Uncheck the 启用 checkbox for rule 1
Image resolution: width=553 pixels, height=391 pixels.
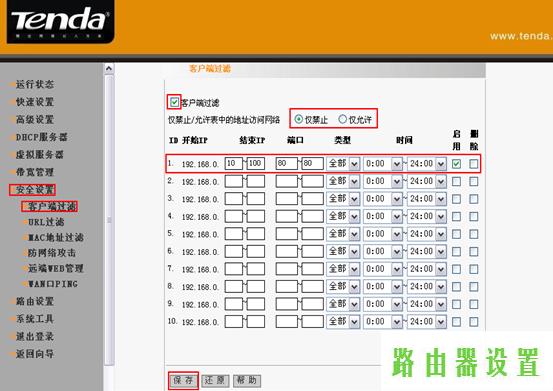(x=456, y=164)
